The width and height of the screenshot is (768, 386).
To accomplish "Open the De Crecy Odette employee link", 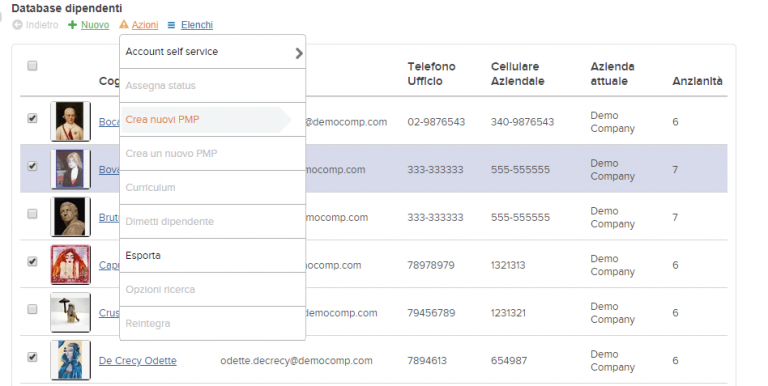I will [x=138, y=361].
